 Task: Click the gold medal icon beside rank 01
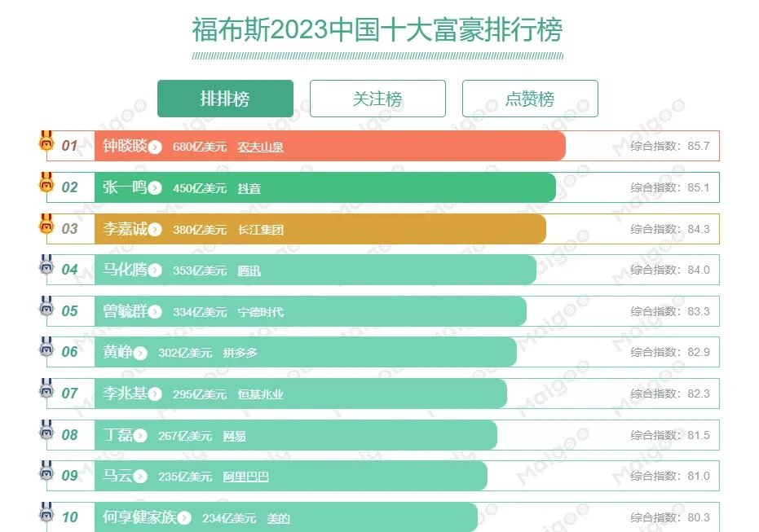pyautogui.click(x=46, y=143)
